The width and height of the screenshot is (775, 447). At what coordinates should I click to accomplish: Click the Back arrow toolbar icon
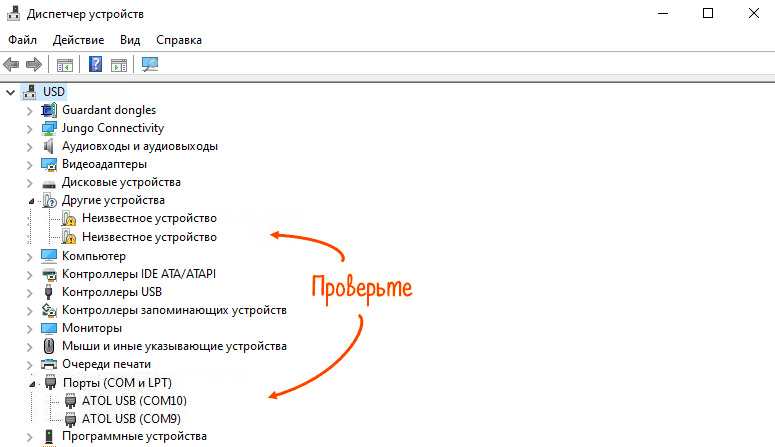[x=11, y=64]
